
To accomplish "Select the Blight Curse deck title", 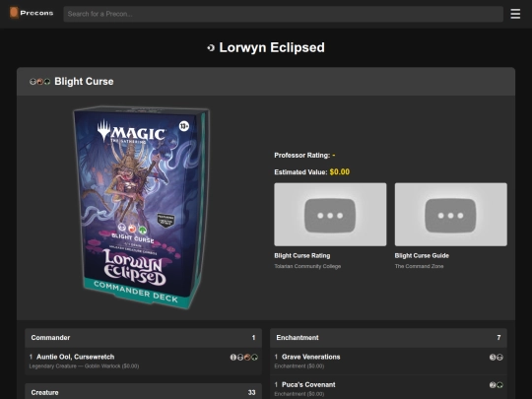I will (84, 82).
